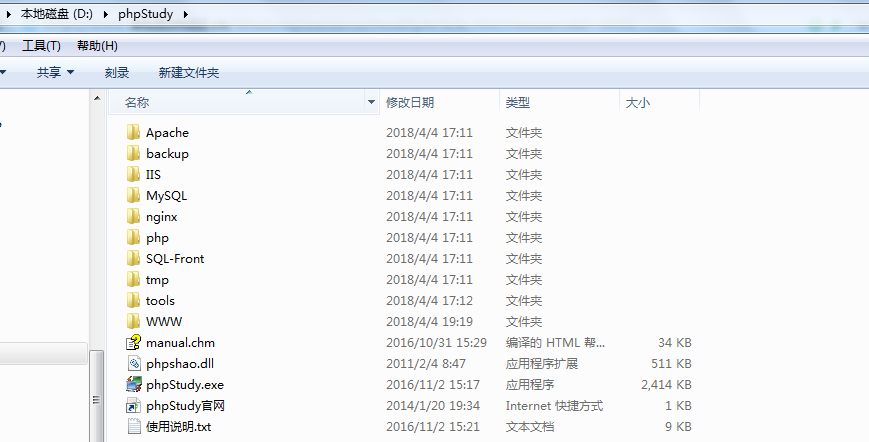The height and width of the screenshot is (442, 869).
Task: Click the date 2016/10/31 15:29
Action: pos(437,343)
